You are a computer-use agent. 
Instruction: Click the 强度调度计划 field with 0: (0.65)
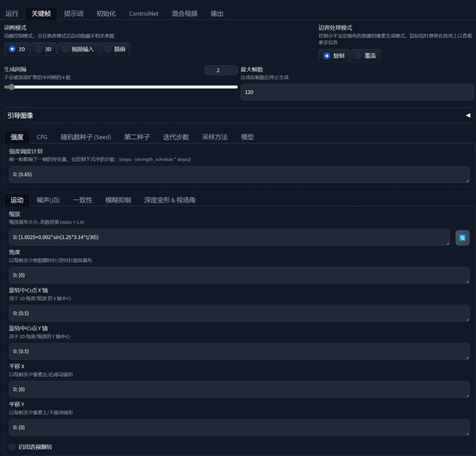[239, 174]
